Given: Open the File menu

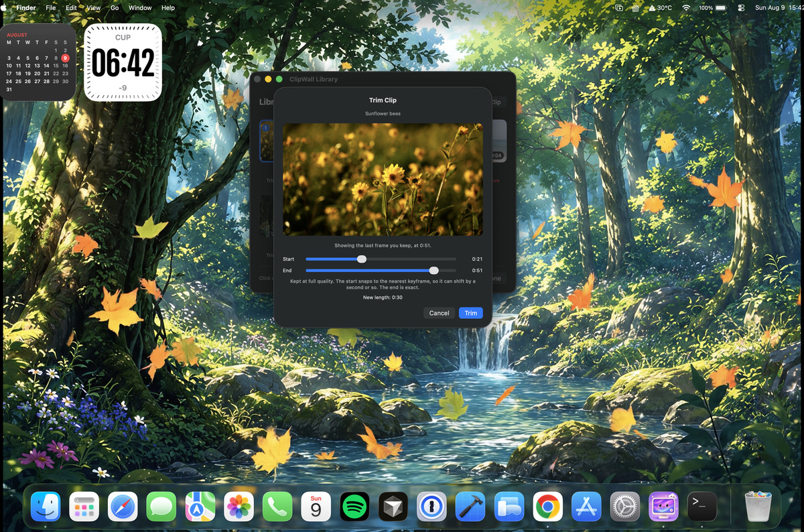Looking at the screenshot, I should point(51,7).
